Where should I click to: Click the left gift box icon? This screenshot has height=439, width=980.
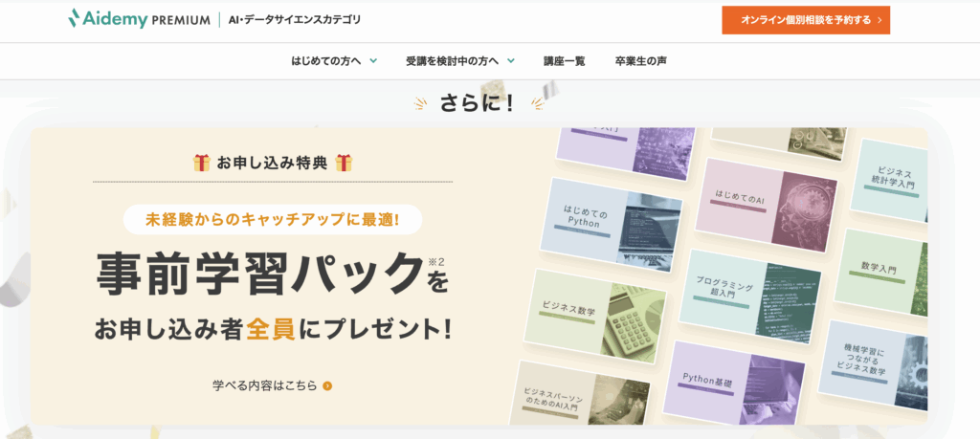[x=202, y=163]
